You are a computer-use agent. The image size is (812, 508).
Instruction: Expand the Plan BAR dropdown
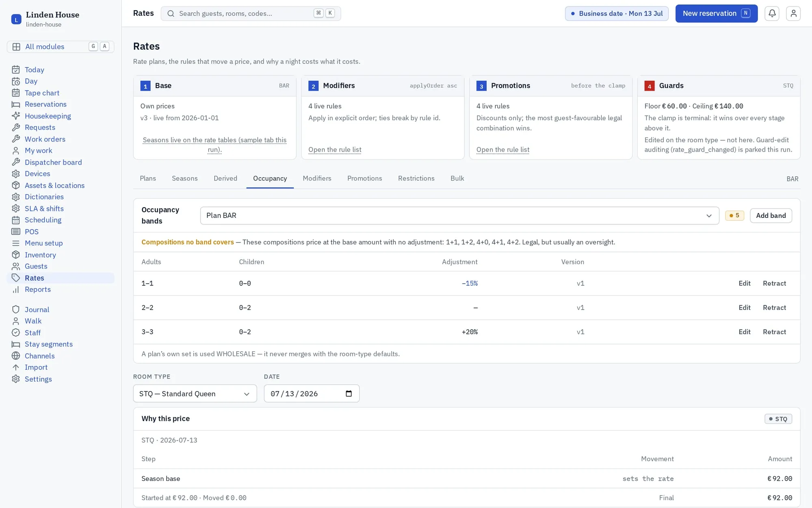[x=460, y=215]
